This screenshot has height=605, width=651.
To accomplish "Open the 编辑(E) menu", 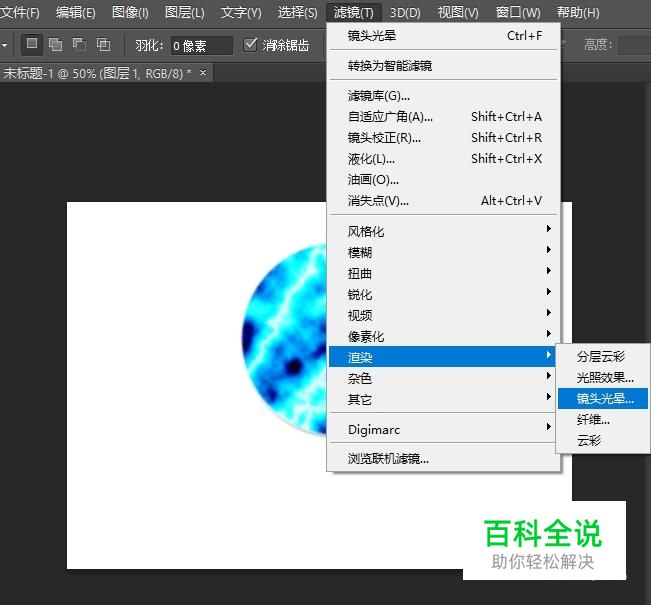I will point(76,12).
